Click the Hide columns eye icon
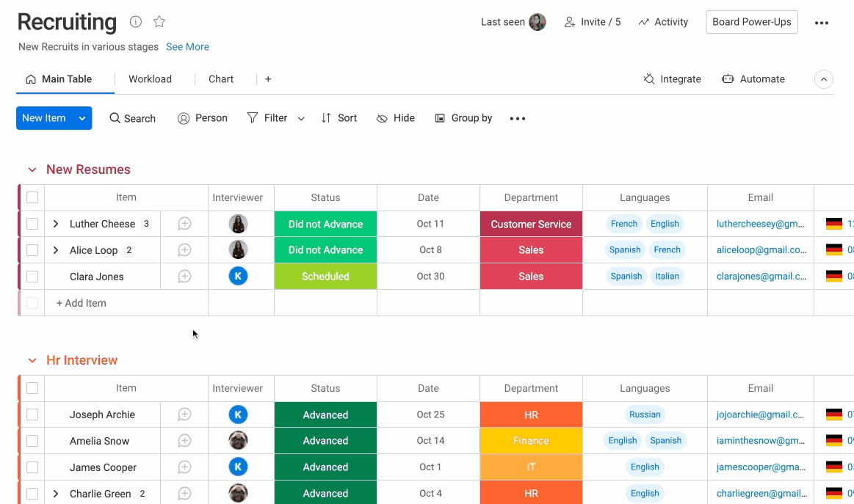This screenshot has width=854, height=504. [x=382, y=118]
